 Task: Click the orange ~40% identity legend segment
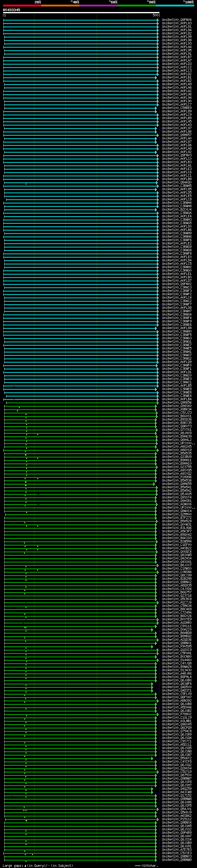(x=60, y=6)
